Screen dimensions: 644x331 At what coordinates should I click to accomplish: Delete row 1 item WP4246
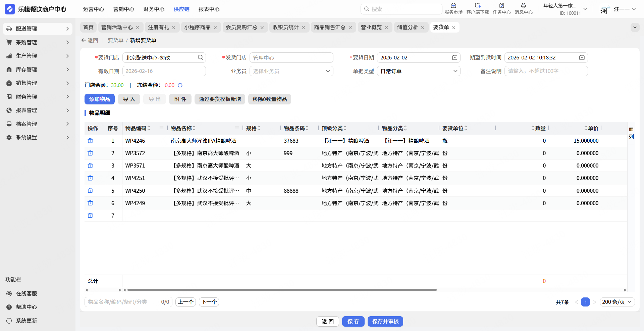point(90,141)
